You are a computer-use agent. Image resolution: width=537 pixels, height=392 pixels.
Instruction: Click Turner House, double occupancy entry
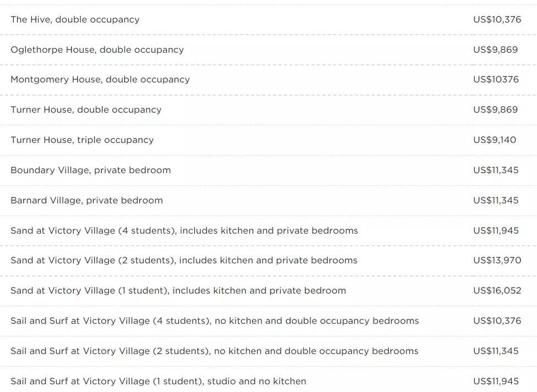pos(268,110)
